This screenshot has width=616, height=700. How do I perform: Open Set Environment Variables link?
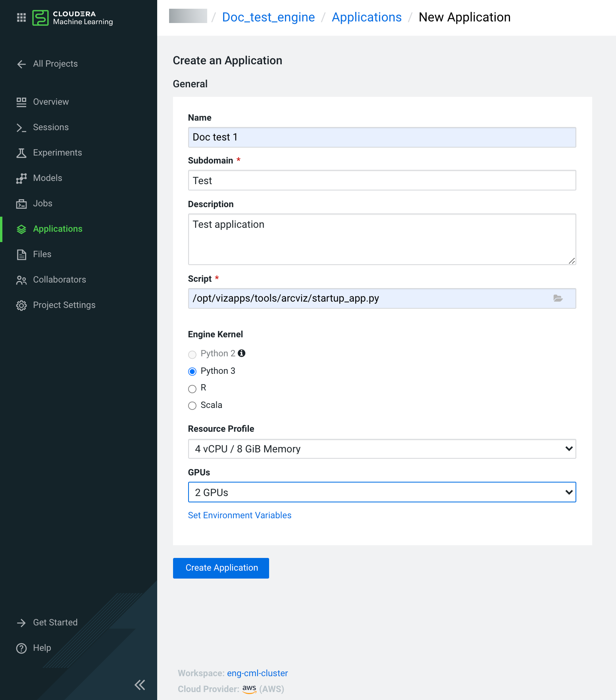pyautogui.click(x=240, y=515)
